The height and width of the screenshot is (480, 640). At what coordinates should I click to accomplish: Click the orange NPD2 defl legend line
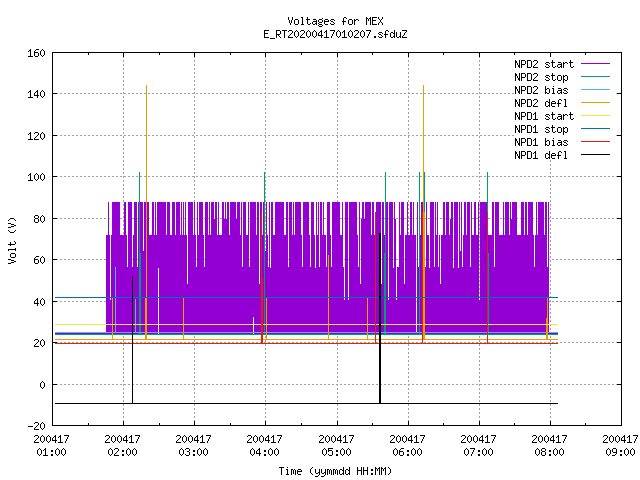tap(595, 103)
